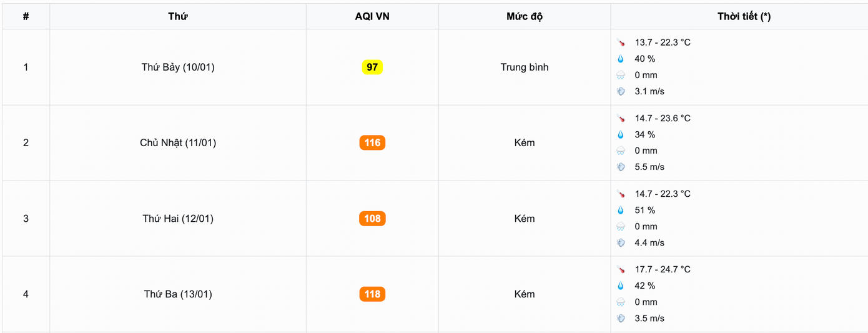
Task: Click the "AQI VN" column header
Action: coord(372,16)
